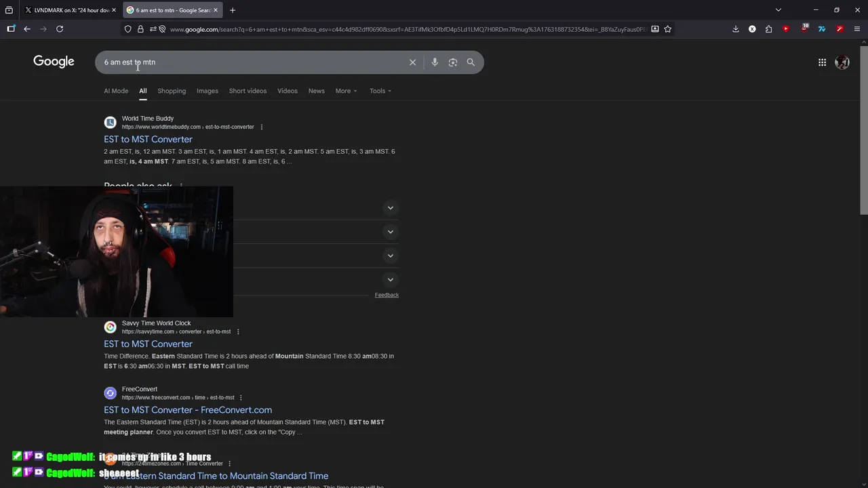Switch to Shopping results
This screenshot has width=868, height=488.
click(x=172, y=91)
